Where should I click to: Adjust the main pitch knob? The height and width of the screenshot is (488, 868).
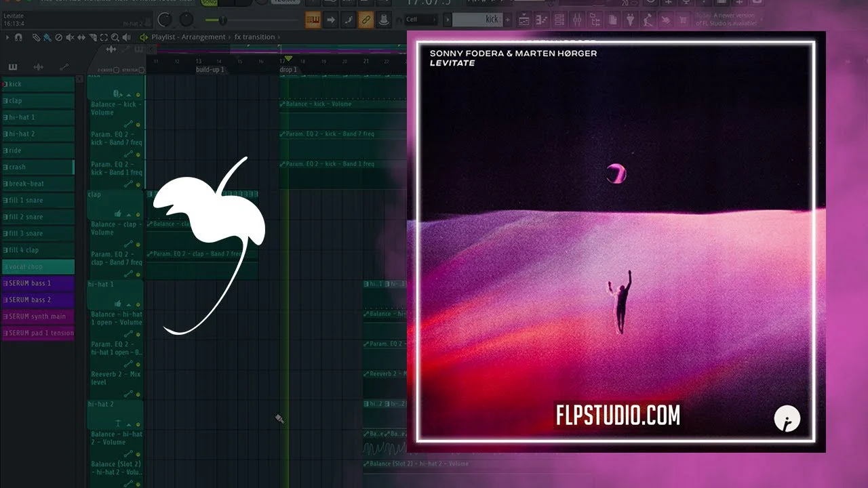coord(186,20)
